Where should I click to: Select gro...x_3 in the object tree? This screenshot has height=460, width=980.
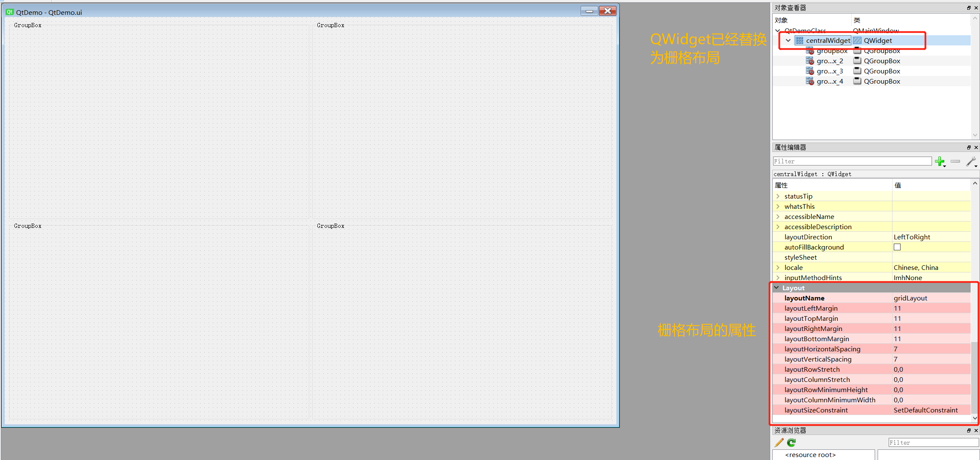[x=829, y=71]
